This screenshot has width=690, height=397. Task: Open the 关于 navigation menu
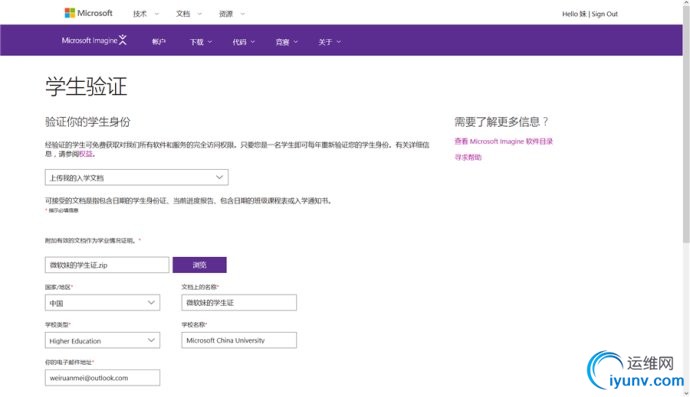click(329, 42)
